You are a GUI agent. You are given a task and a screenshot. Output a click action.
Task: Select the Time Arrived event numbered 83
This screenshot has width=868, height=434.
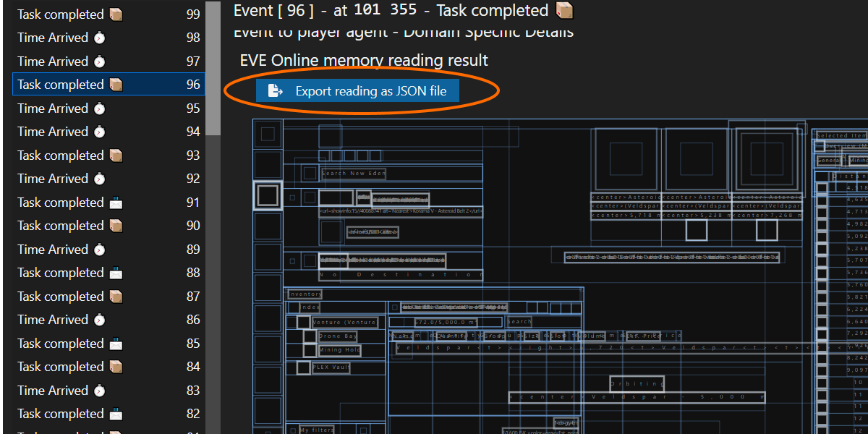click(109, 391)
